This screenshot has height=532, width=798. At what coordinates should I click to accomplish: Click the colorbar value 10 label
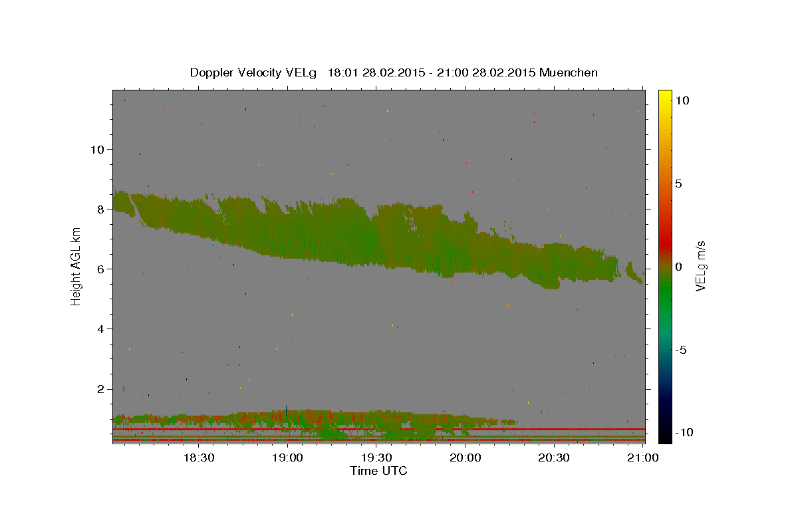682,100
